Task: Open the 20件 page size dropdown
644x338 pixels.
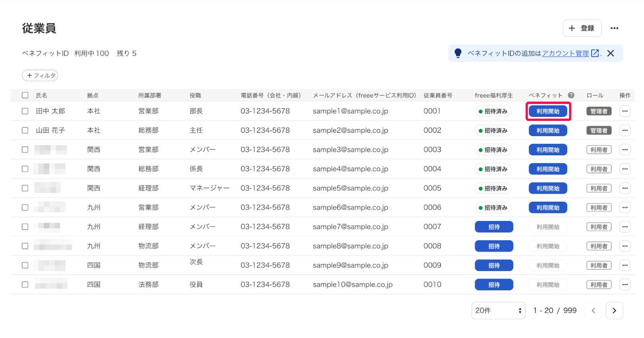Action: (498, 311)
